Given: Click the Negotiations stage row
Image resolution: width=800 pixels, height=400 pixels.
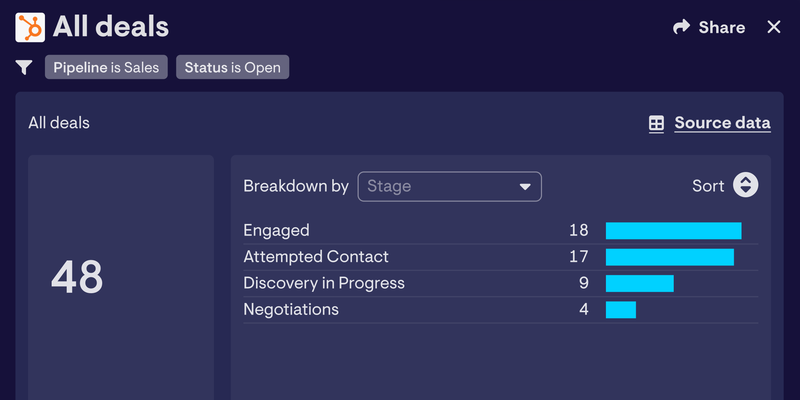Looking at the screenshot, I should 501,310.
